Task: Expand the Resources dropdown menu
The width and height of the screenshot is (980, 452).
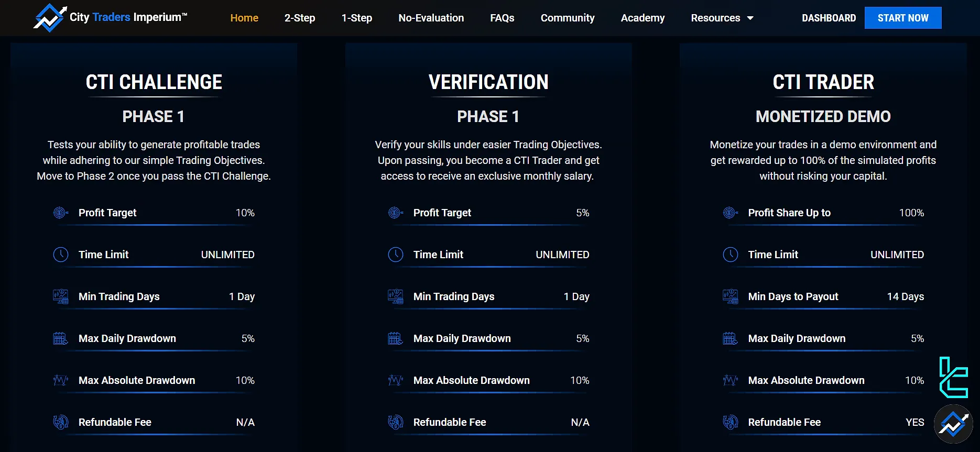Action: 722,18
